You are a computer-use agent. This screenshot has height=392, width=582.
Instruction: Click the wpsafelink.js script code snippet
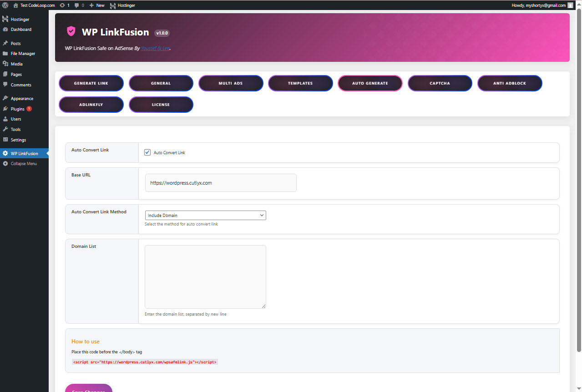coord(145,362)
